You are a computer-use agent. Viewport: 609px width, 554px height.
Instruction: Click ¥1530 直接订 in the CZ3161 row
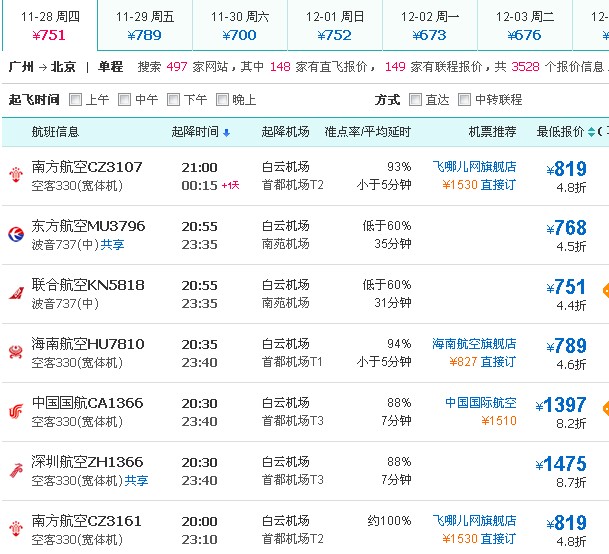coord(479,538)
